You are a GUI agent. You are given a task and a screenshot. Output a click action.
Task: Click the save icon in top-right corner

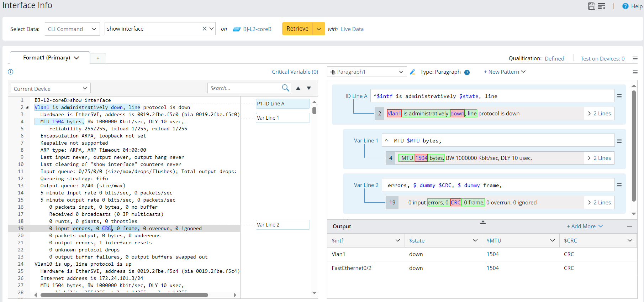pyautogui.click(x=591, y=6)
